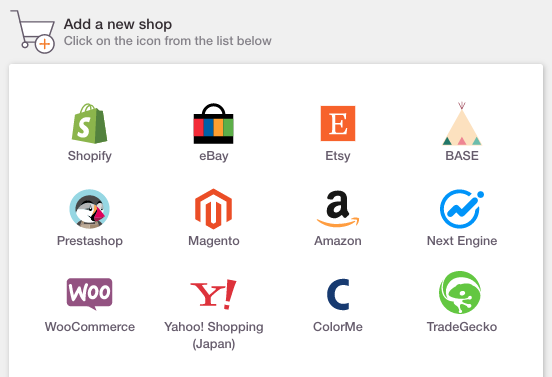Click the Prestashop text label
Image resolution: width=552 pixels, height=377 pixels.
90,241
